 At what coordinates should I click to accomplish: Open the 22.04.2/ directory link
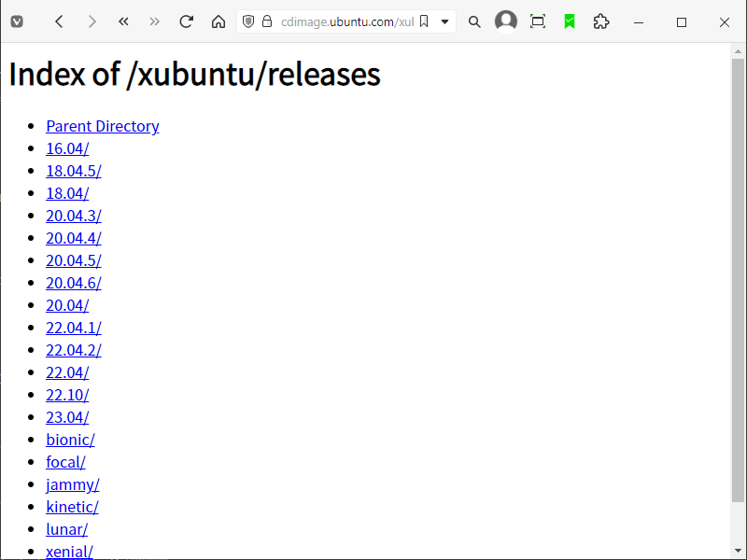click(x=74, y=350)
